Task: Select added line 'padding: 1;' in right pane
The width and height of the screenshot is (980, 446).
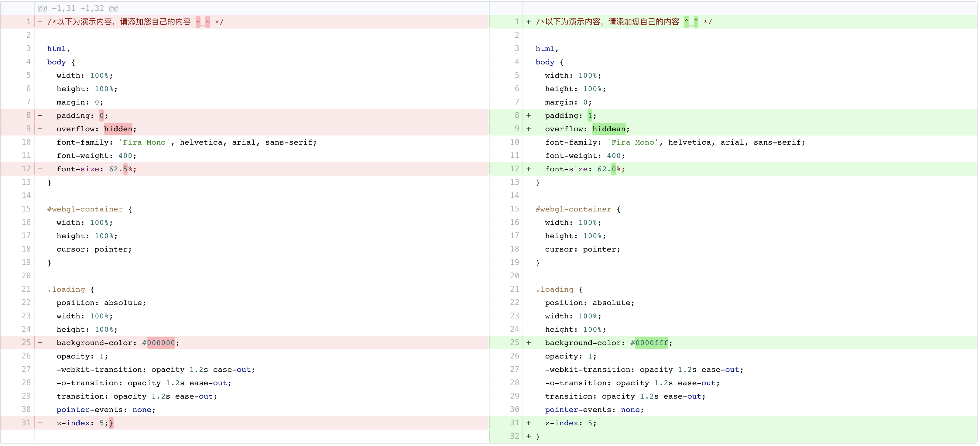Action: click(x=733, y=115)
